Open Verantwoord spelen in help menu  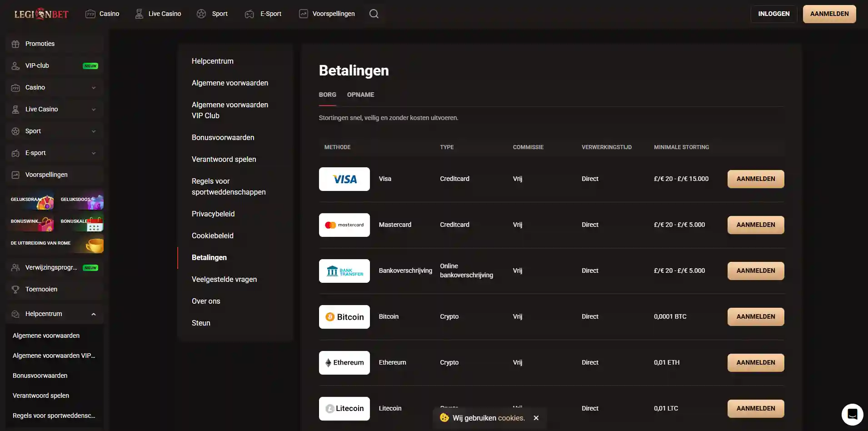(x=224, y=159)
